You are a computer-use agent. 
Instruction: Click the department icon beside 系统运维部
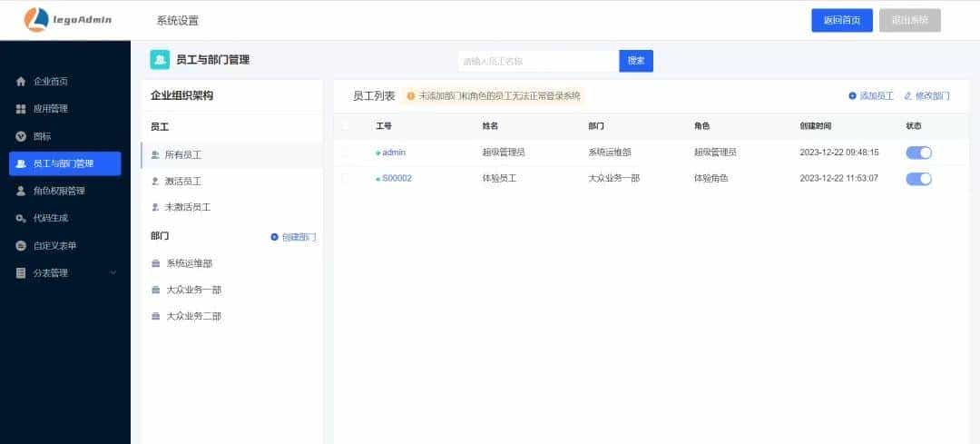pos(156,264)
